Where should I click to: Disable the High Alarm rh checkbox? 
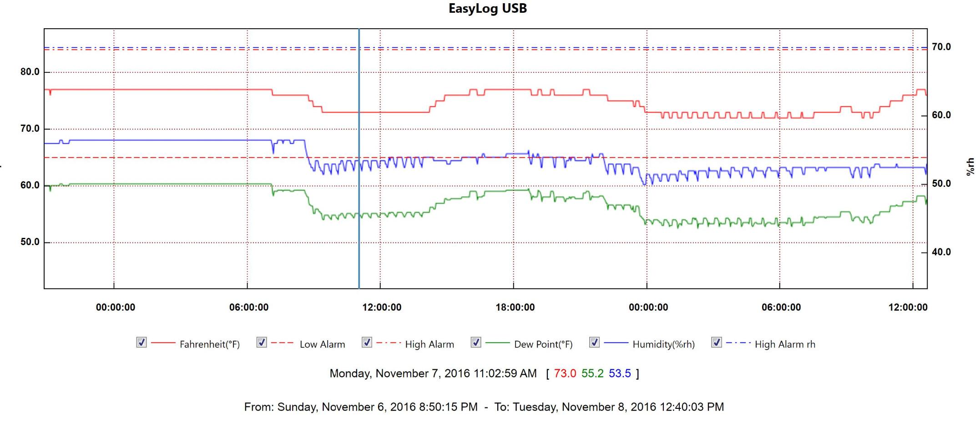(x=717, y=342)
